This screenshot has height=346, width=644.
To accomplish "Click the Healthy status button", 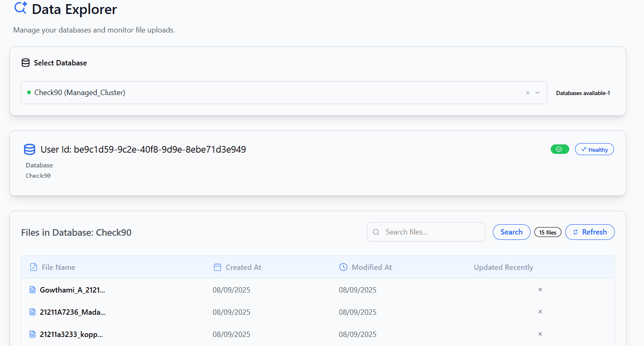I will tap(594, 149).
